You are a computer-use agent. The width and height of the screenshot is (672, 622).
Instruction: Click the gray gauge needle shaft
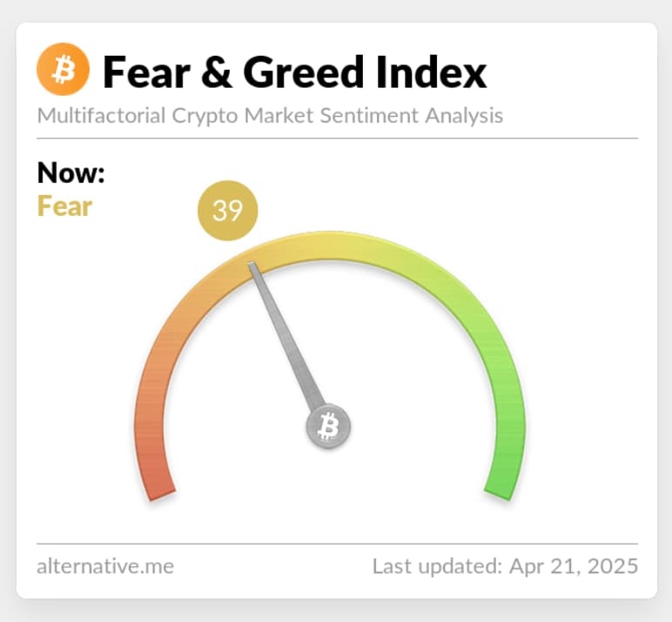coord(286,338)
